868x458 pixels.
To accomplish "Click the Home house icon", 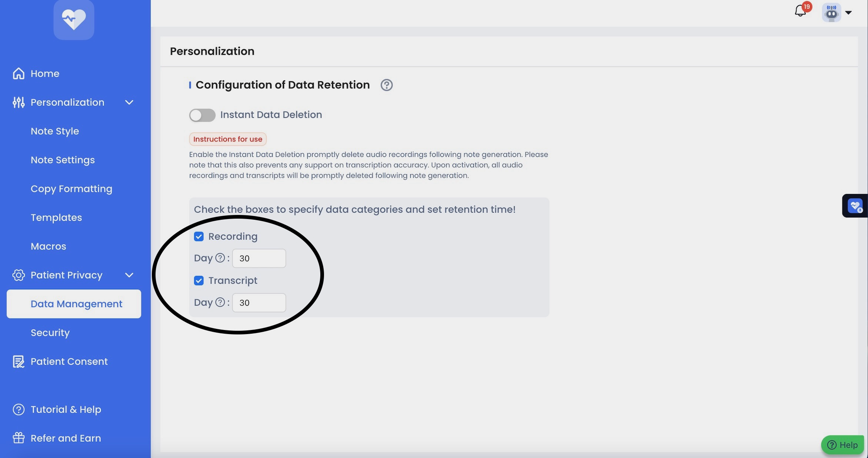I will [x=19, y=74].
